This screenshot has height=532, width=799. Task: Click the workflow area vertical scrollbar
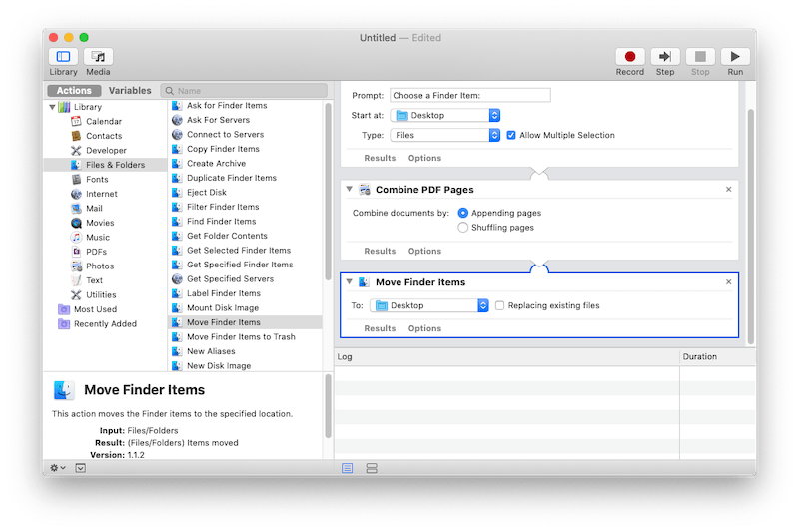750,227
